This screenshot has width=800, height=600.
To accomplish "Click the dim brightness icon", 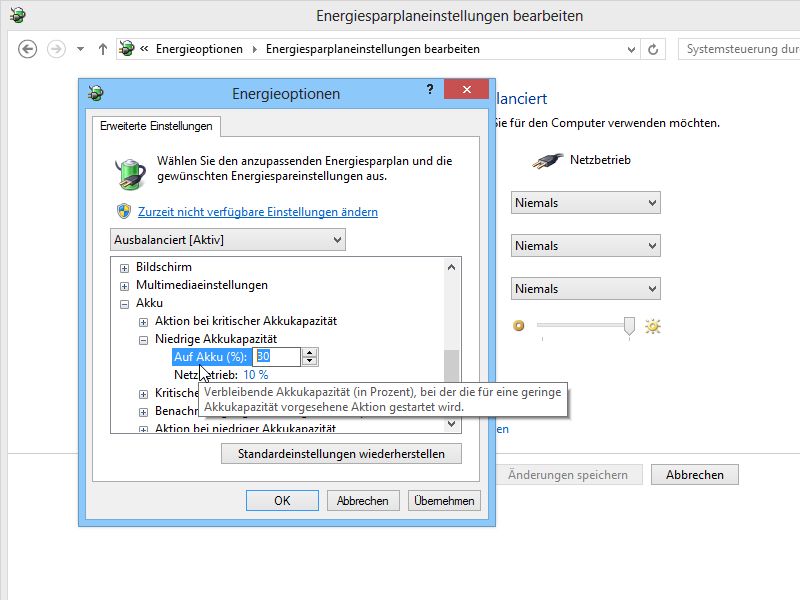I will 518,326.
